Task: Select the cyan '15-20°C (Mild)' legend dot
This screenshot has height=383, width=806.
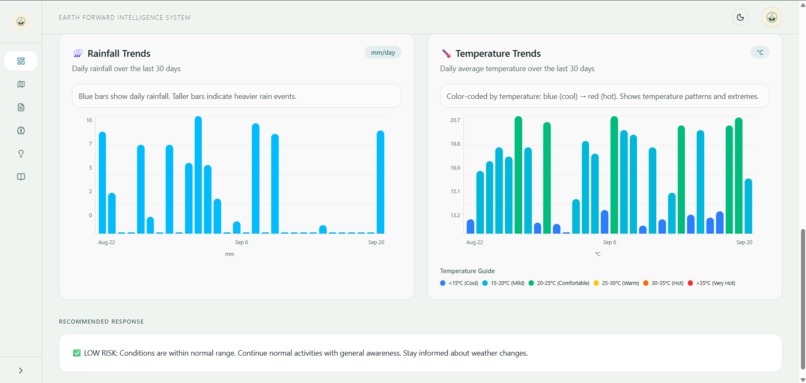Action: pyautogui.click(x=485, y=283)
